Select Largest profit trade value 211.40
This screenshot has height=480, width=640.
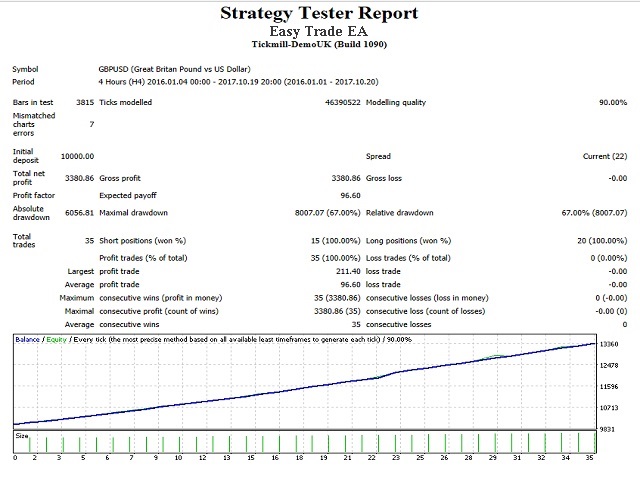pos(348,271)
